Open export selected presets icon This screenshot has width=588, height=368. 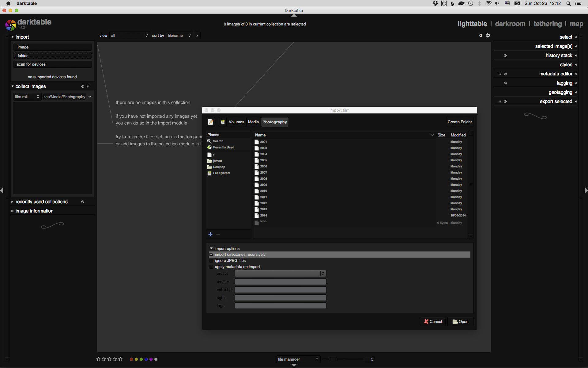click(500, 102)
